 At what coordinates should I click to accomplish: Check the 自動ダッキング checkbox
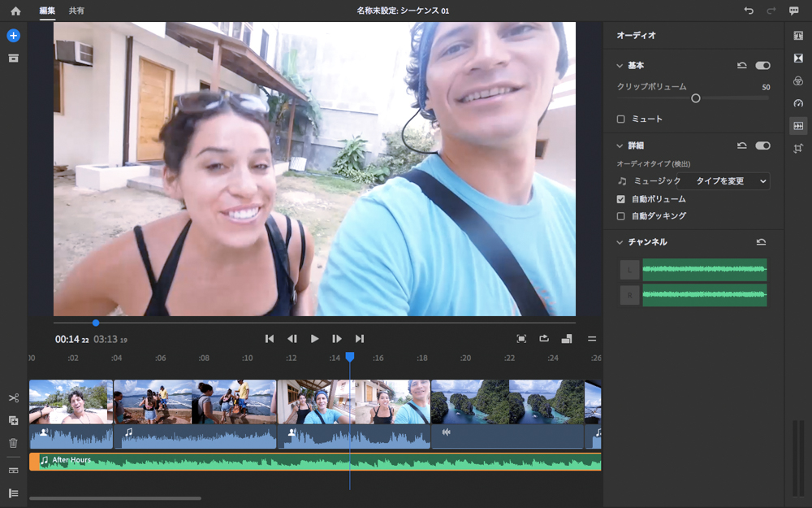pyautogui.click(x=621, y=216)
